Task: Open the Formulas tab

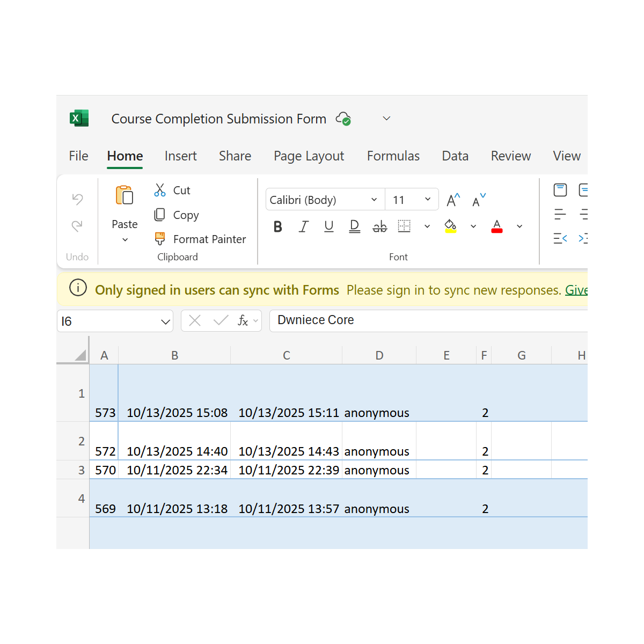Action: 393,156
